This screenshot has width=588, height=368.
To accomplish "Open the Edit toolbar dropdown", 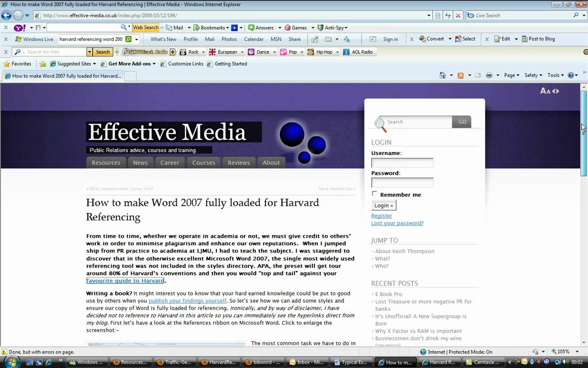I will click(x=516, y=39).
